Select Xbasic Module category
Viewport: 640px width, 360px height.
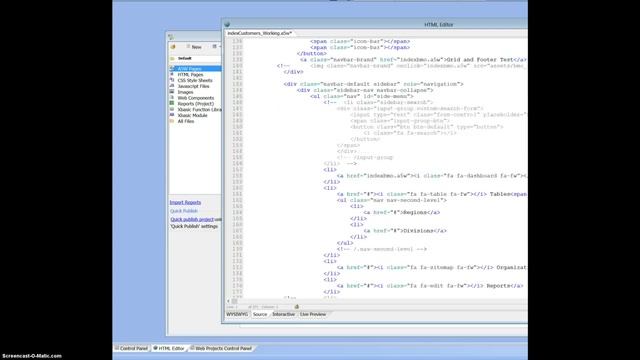tap(192, 115)
